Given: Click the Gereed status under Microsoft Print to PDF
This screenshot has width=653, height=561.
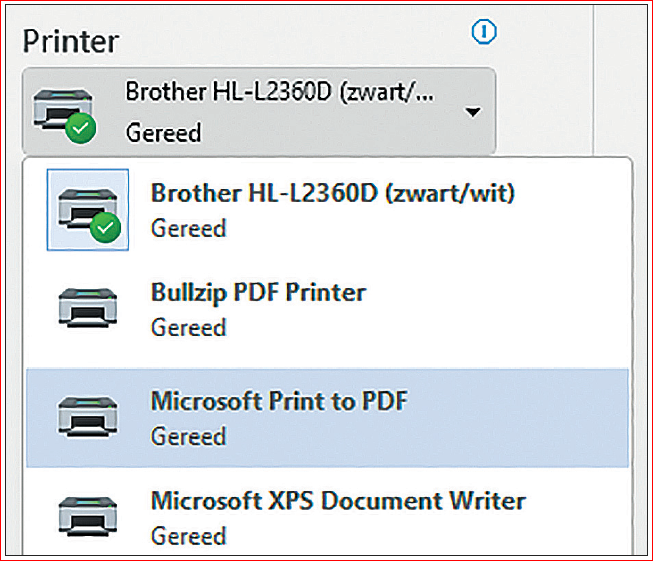Looking at the screenshot, I should [x=189, y=436].
